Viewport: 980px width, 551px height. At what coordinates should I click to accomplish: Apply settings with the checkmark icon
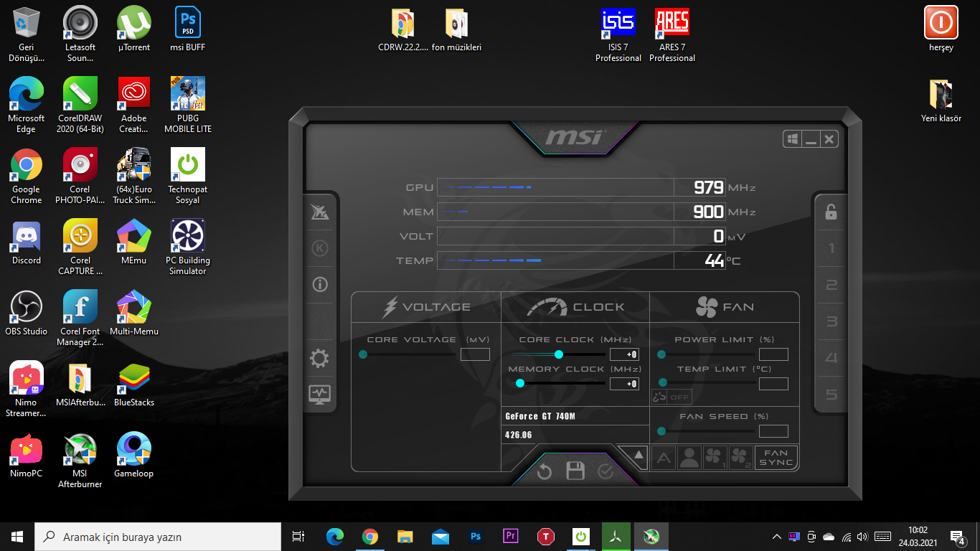606,471
